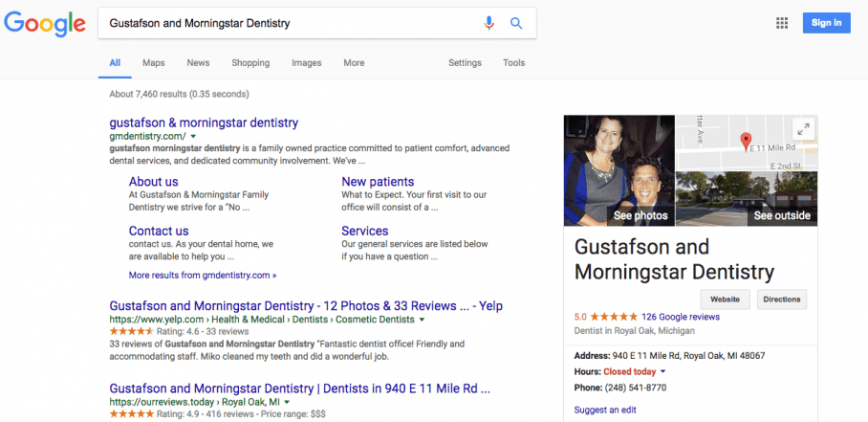The height and width of the screenshot is (422, 868).
Task: Switch to the Maps tab
Action: (153, 63)
